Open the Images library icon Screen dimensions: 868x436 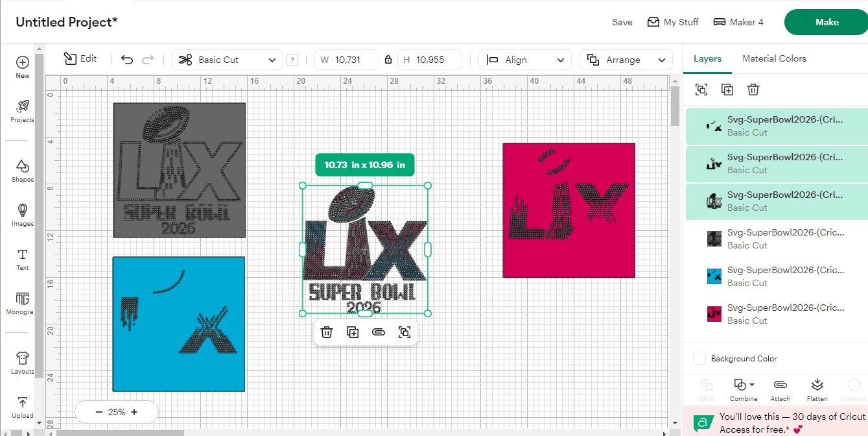click(x=22, y=210)
